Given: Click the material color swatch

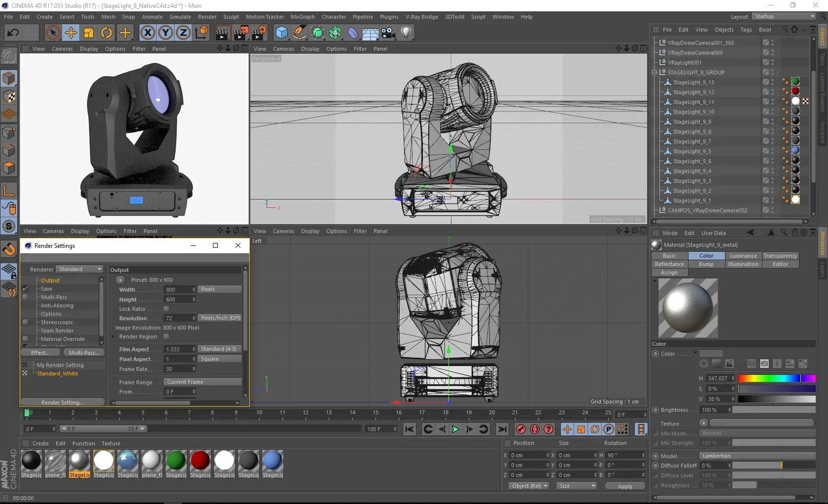Looking at the screenshot, I should click(711, 353).
